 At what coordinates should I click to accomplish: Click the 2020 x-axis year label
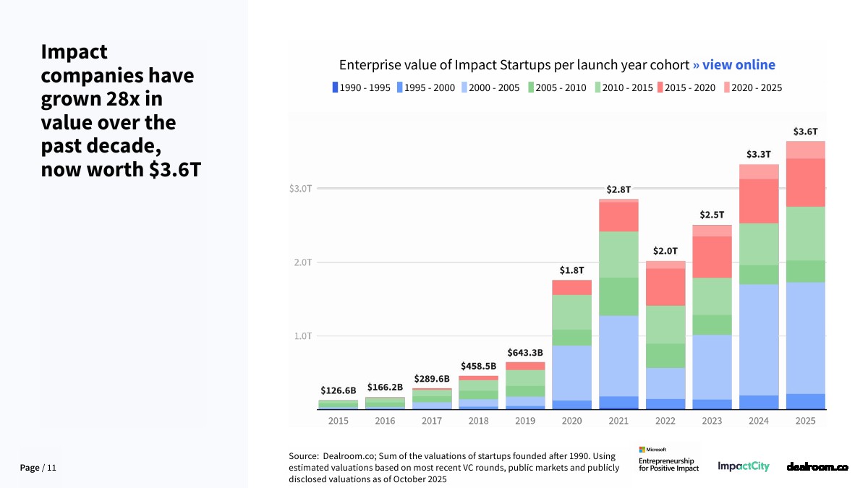(x=571, y=421)
